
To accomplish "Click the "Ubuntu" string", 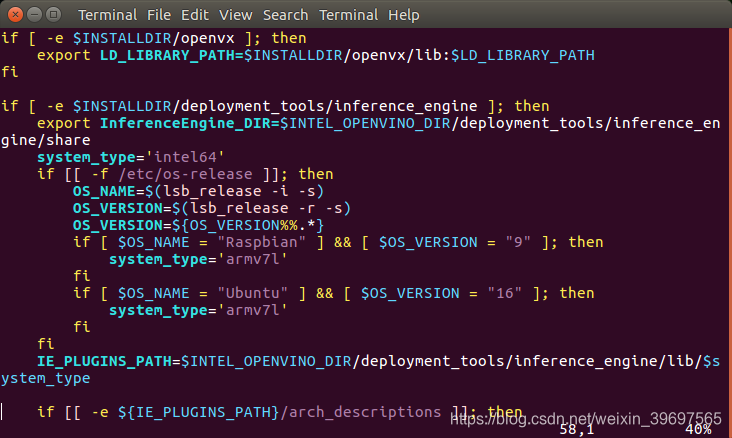I will coord(253,293).
